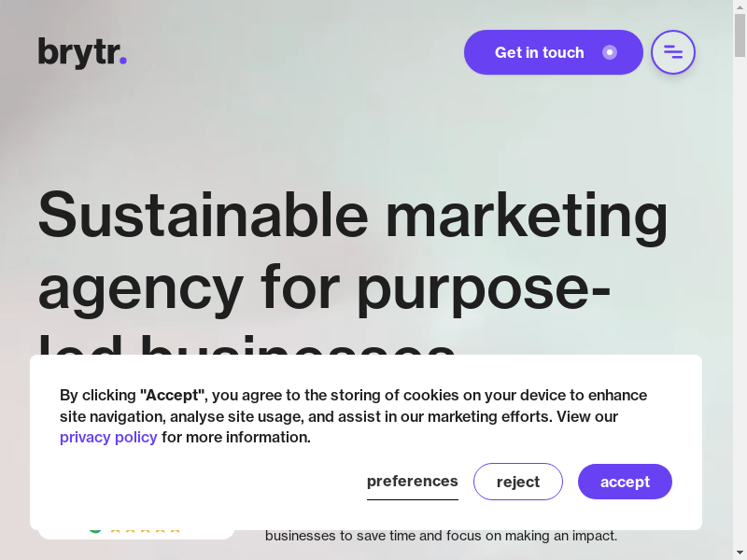
Task: Open the privacy policy link
Action: pyautogui.click(x=108, y=437)
